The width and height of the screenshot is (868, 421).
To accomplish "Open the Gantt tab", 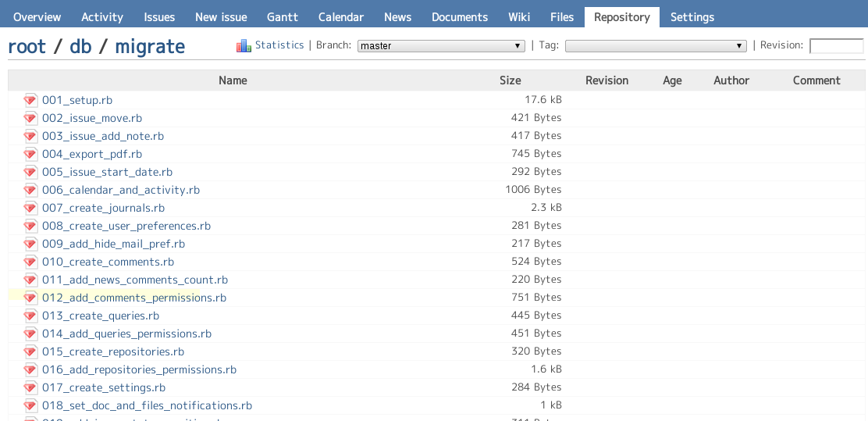I will pyautogui.click(x=283, y=17).
